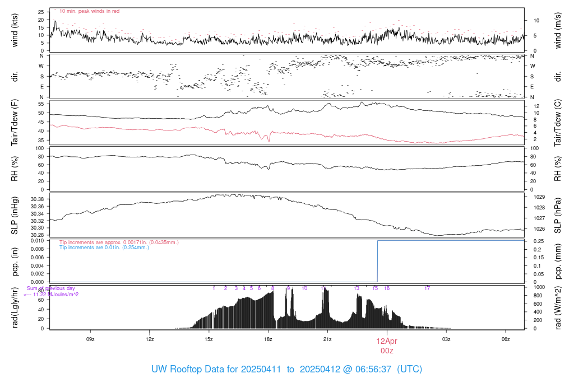Viewport: 574px width, 392px height.
Task: Click the '0.000' precipitation tick value
Action: [x=38, y=282]
